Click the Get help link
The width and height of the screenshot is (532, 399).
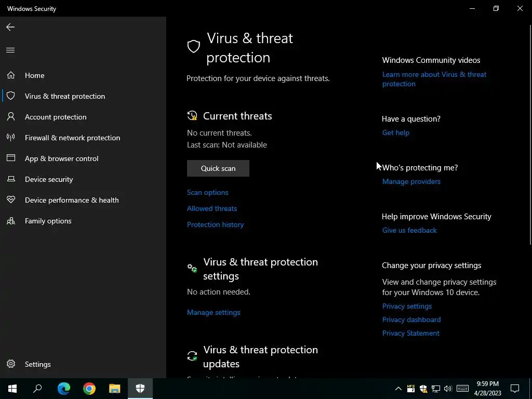click(x=396, y=132)
